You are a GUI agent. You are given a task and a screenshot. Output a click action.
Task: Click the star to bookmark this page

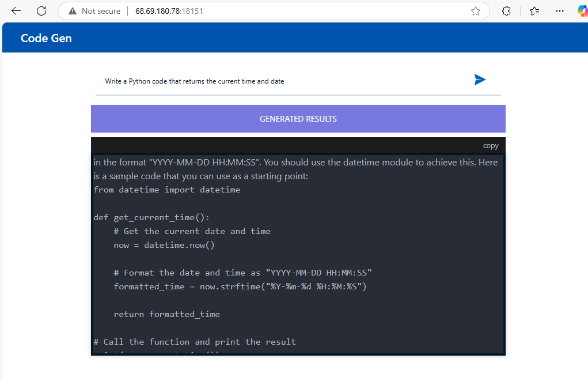click(476, 10)
